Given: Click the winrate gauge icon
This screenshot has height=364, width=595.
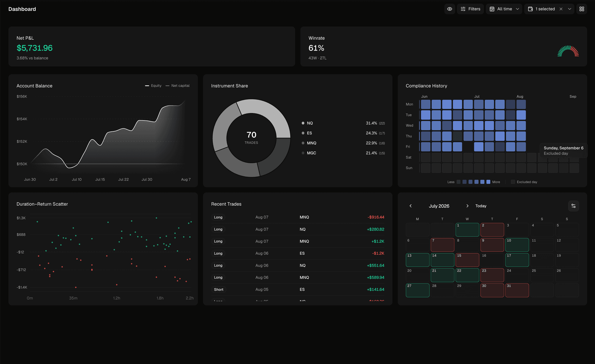Looking at the screenshot, I should pos(568,51).
